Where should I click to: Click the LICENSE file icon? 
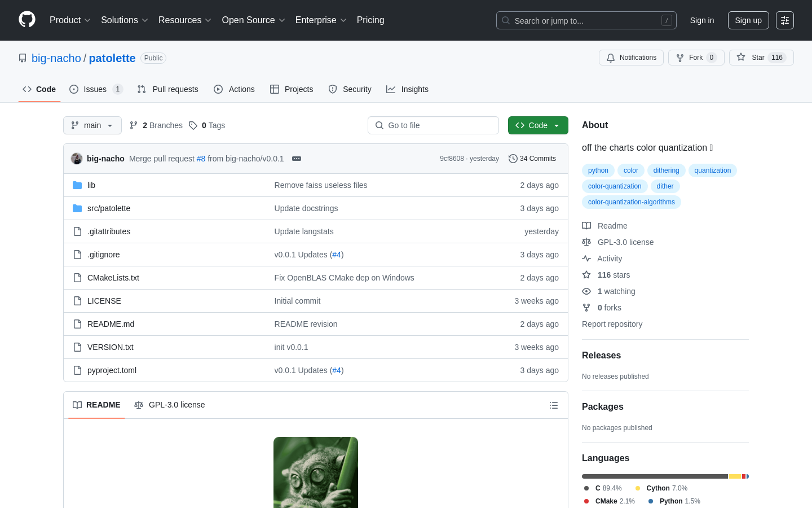click(77, 301)
